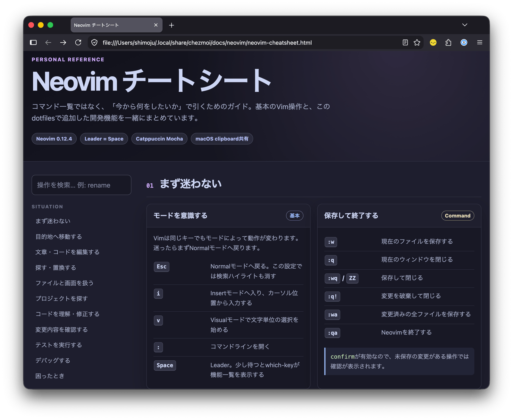Toggle the browser sidebar icon
Image resolution: width=513 pixels, height=420 pixels.
pyautogui.click(x=33, y=43)
